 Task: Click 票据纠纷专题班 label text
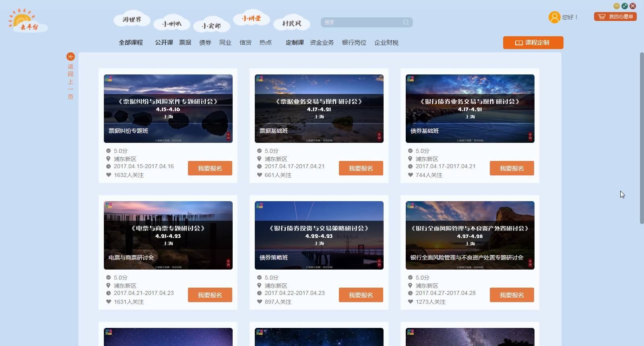(x=128, y=131)
